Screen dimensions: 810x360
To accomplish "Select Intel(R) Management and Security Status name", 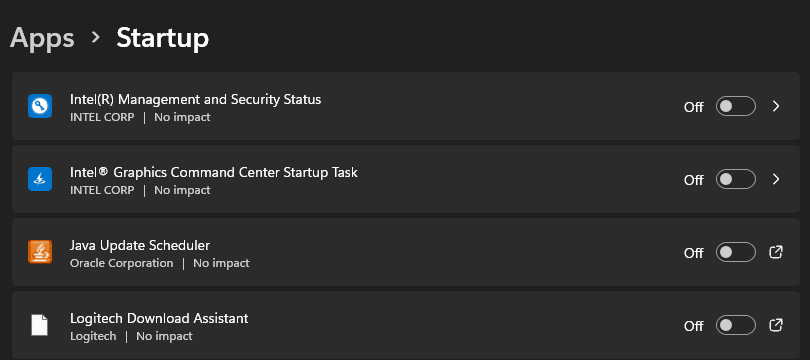I will [196, 99].
